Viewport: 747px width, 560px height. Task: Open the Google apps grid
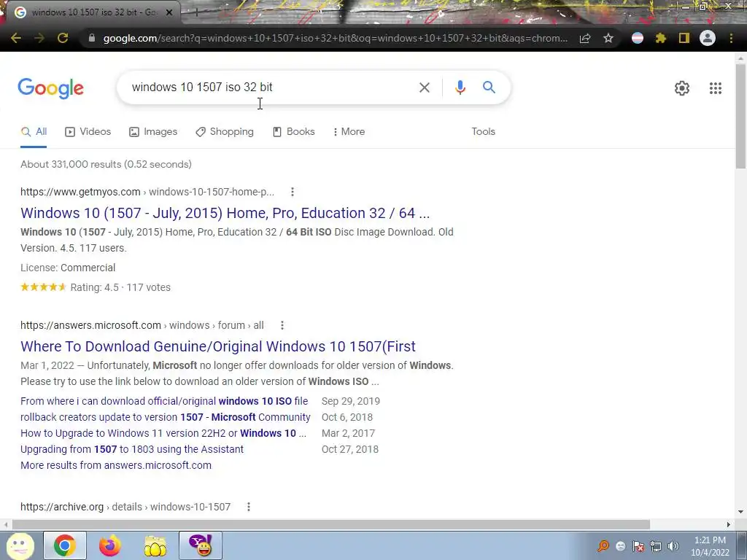[x=715, y=88]
